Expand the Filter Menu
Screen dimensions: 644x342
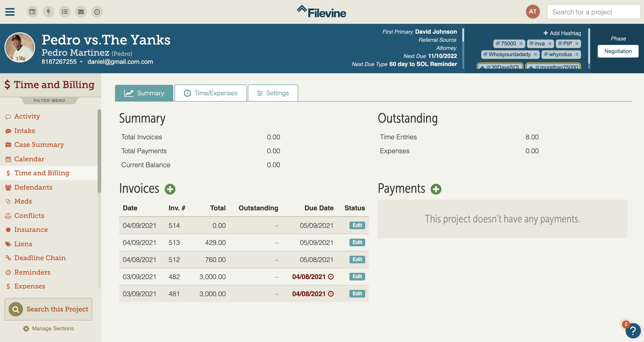(49, 100)
